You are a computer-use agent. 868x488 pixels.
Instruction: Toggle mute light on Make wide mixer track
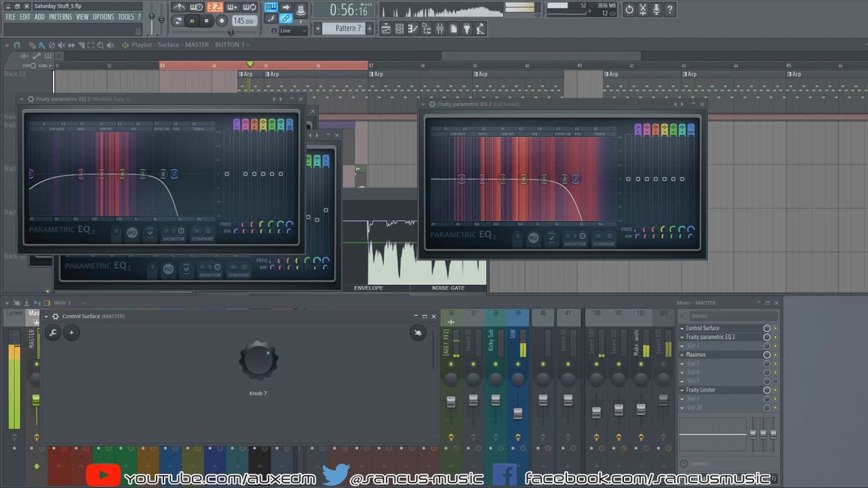pos(641,365)
